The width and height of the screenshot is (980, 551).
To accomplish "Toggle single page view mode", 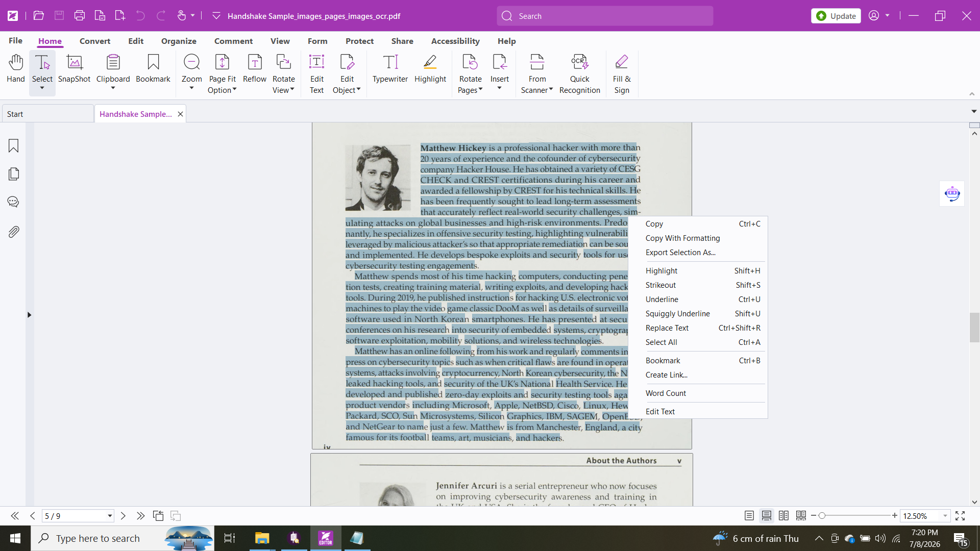I will click(749, 516).
